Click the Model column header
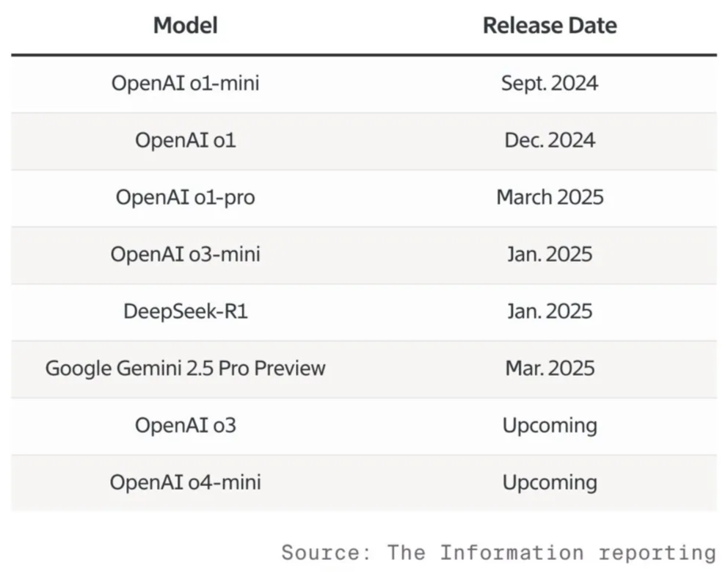728x574 pixels. coord(185,26)
